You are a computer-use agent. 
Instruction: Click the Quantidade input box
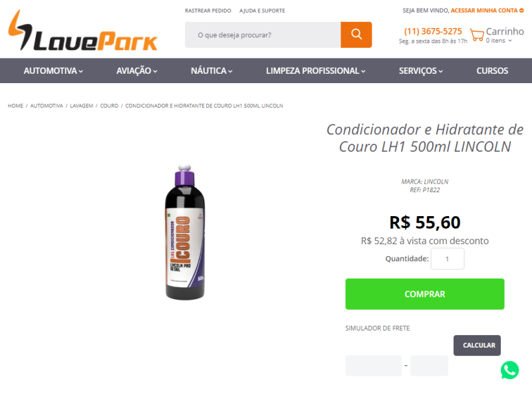pyautogui.click(x=447, y=259)
